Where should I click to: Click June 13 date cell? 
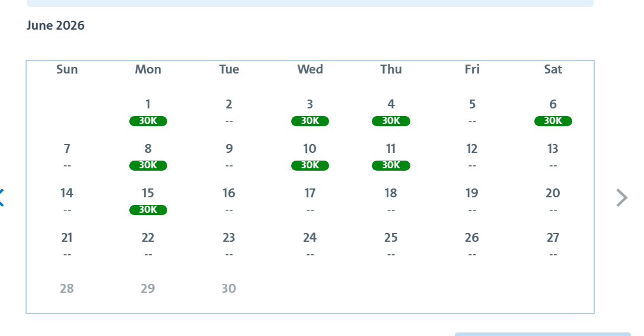tap(553, 156)
